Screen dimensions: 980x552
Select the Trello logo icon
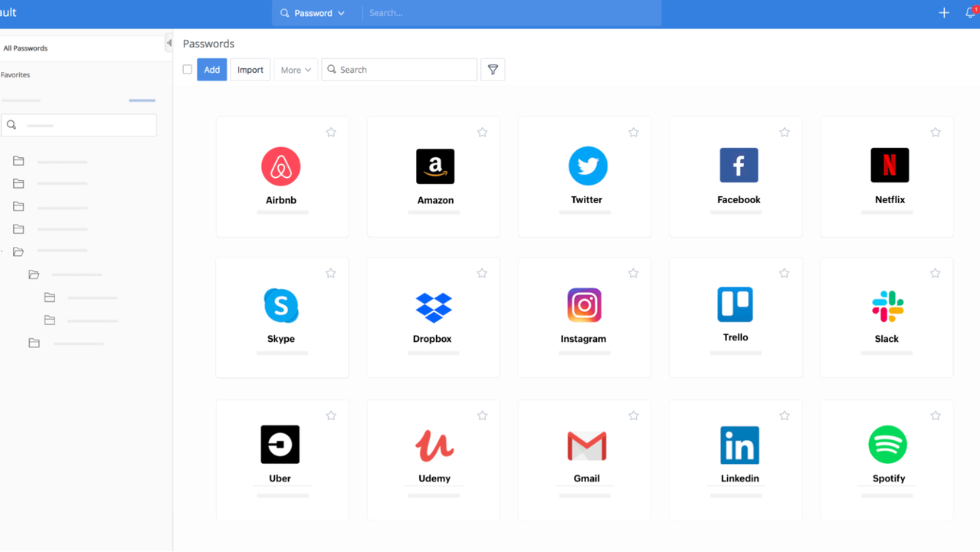[735, 304]
